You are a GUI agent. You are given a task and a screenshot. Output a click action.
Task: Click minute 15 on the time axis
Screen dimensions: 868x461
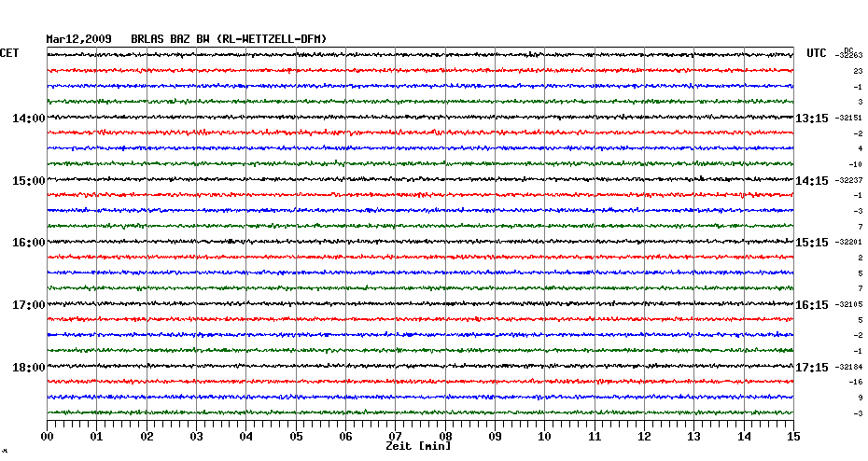pyautogui.click(x=792, y=436)
